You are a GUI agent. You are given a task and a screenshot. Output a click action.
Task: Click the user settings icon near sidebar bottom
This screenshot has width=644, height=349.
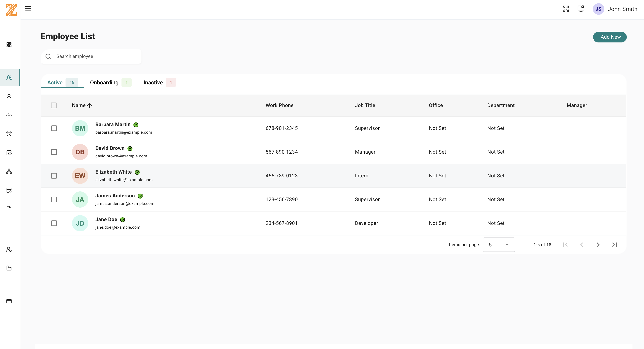point(9,249)
